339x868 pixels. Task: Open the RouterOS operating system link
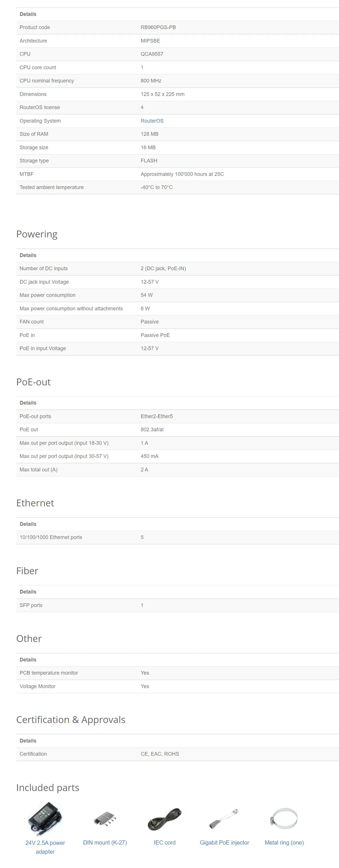tap(152, 121)
